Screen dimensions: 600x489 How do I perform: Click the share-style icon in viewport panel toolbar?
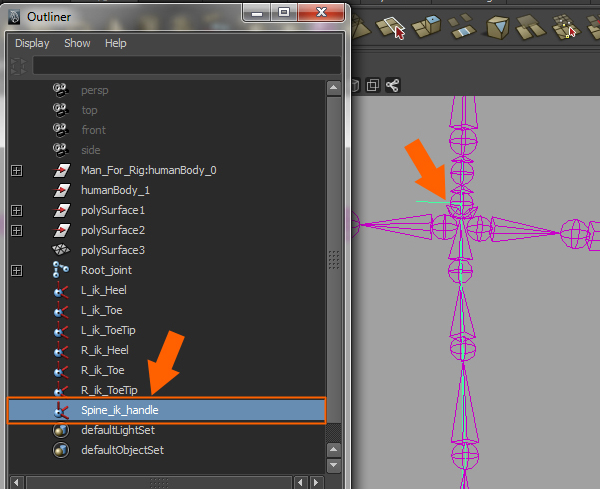393,85
